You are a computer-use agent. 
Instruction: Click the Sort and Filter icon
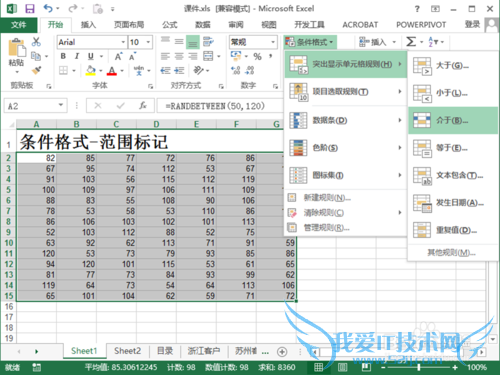(432, 42)
